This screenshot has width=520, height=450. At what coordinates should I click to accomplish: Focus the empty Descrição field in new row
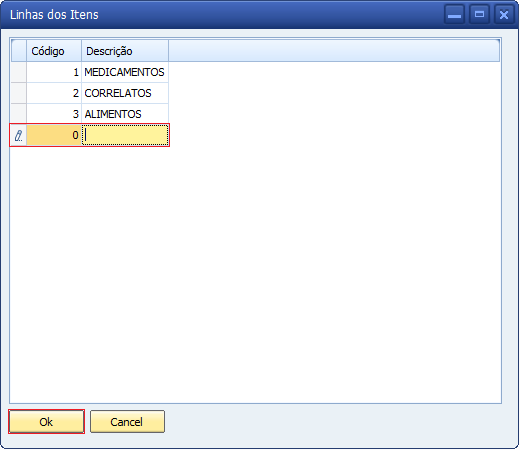click(125, 135)
